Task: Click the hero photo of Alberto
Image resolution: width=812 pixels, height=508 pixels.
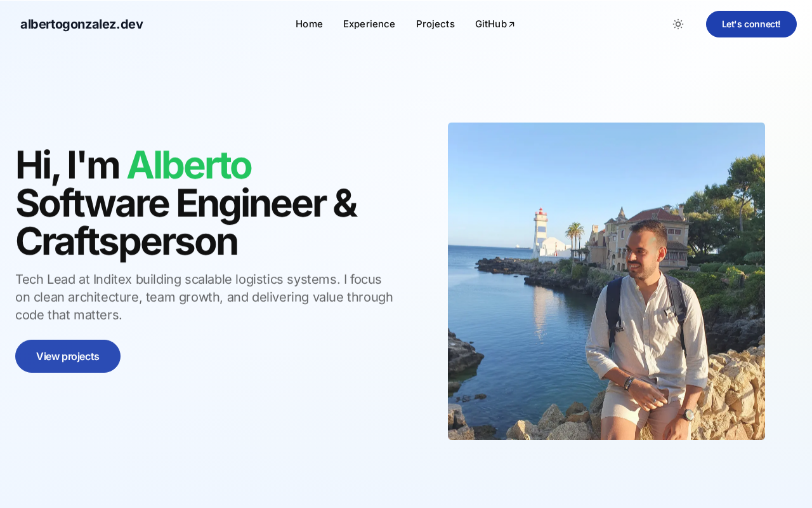Action: (606, 281)
